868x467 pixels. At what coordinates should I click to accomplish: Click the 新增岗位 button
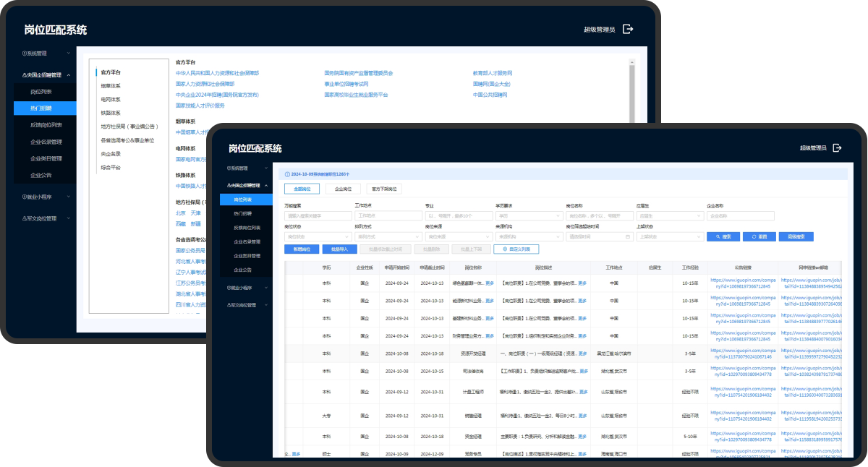tap(302, 249)
